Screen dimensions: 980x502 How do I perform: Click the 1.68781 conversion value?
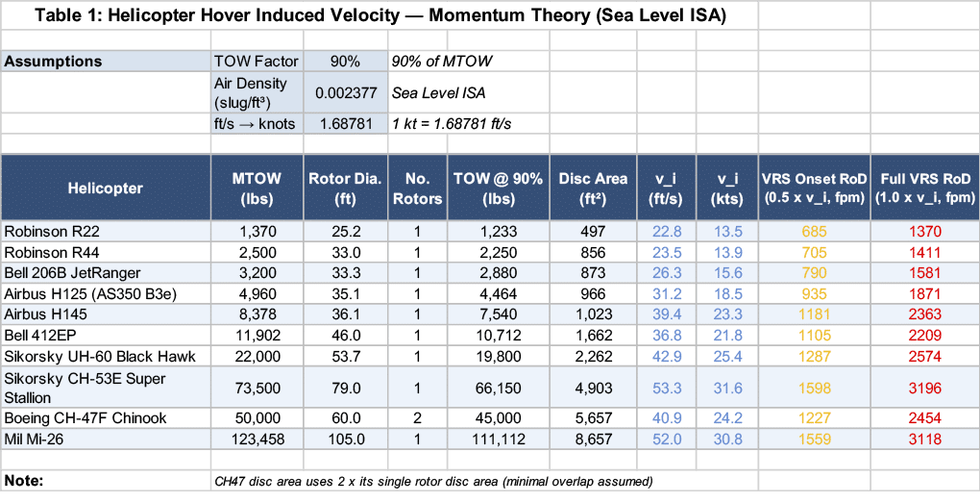[346, 124]
